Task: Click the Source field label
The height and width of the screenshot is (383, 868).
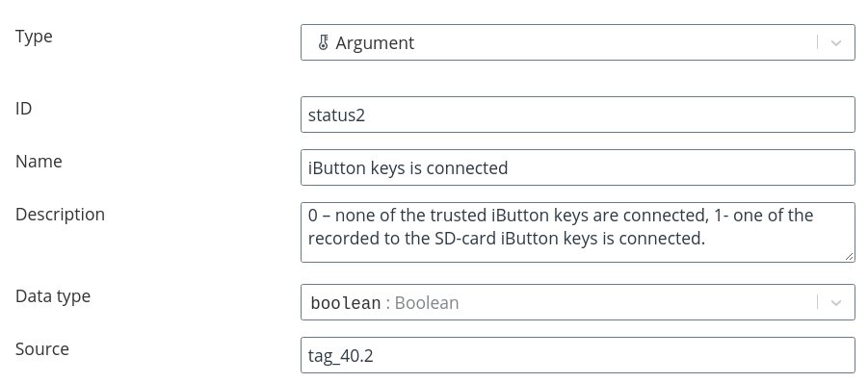Action: point(42,349)
